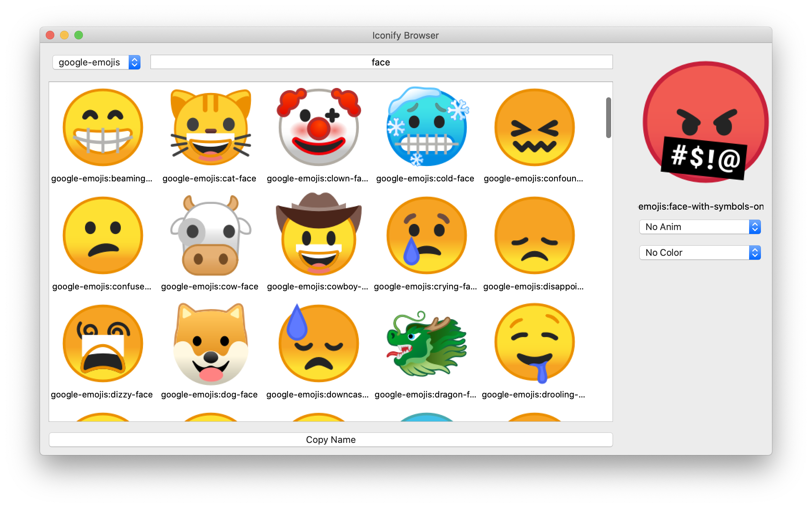
Task: Select the green dragon face emoji
Action: pyautogui.click(x=426, y=343)
